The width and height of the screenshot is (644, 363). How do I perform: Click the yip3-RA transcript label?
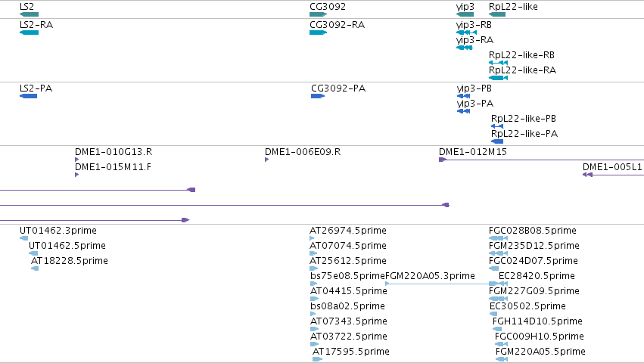tap(474, 40)
